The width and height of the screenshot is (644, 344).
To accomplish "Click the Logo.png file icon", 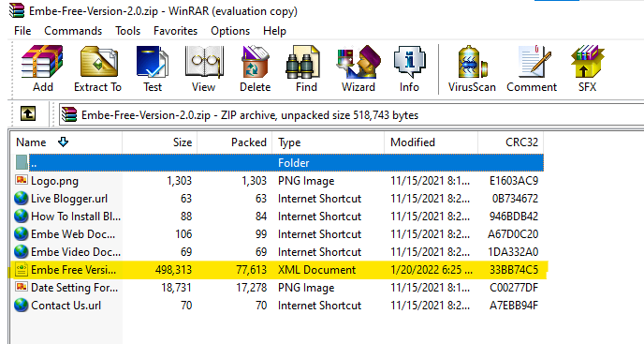I will point(22,180).
